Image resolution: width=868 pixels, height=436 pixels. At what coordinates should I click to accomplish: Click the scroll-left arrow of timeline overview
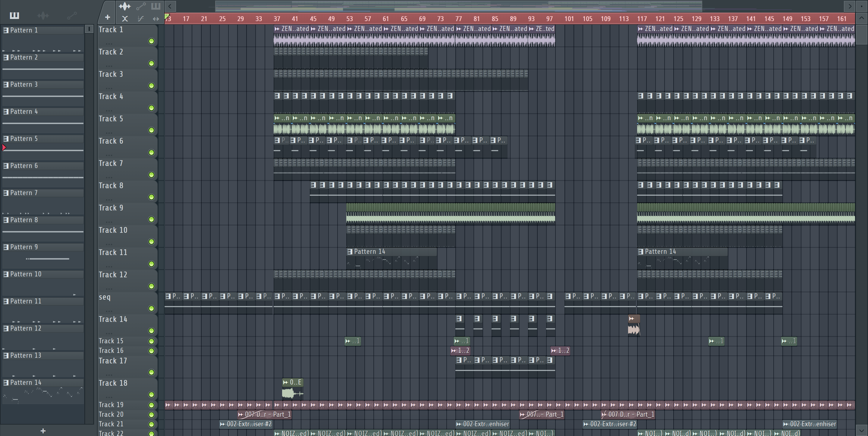point(170,6)
